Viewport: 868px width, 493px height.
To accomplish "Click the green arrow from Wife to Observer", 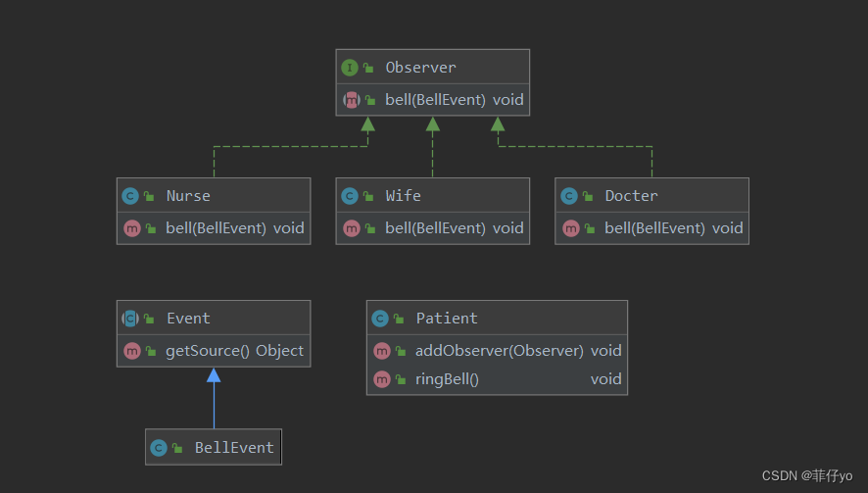I will click(433, 147).
